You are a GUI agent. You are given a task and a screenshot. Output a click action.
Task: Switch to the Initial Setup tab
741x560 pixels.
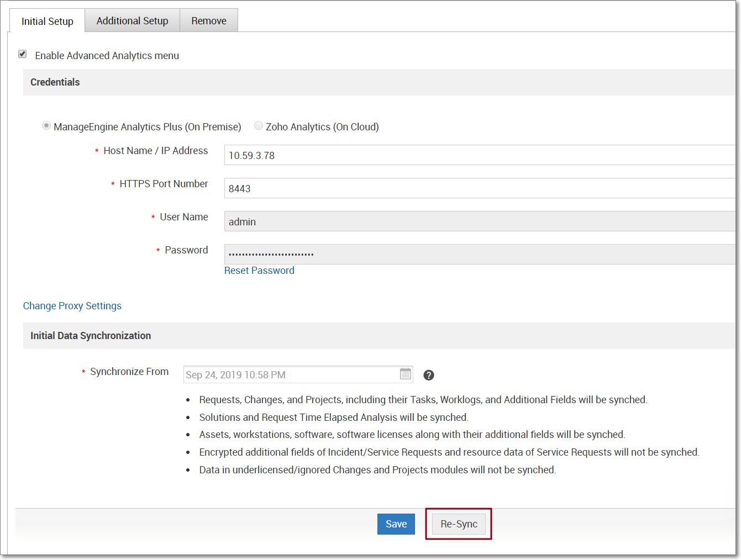click(x=48, y=21)
